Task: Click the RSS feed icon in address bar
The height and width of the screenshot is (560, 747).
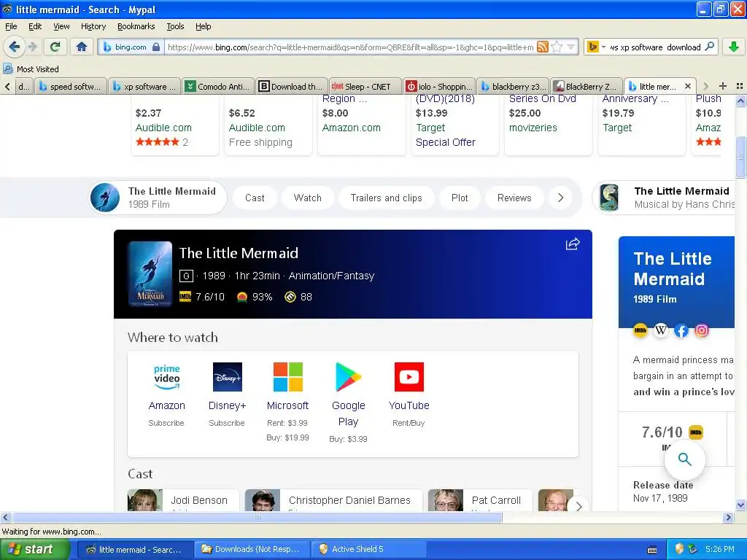Action: pos(542,47)
